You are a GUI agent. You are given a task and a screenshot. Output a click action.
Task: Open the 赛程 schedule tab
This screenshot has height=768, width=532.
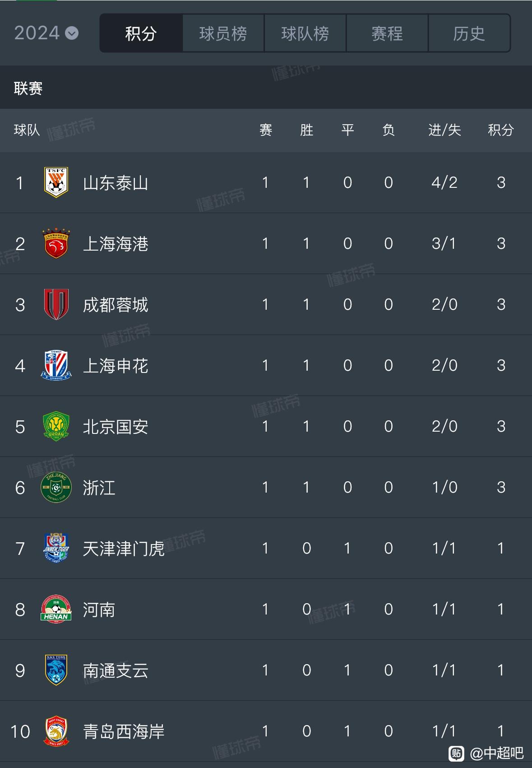[387, 33]
